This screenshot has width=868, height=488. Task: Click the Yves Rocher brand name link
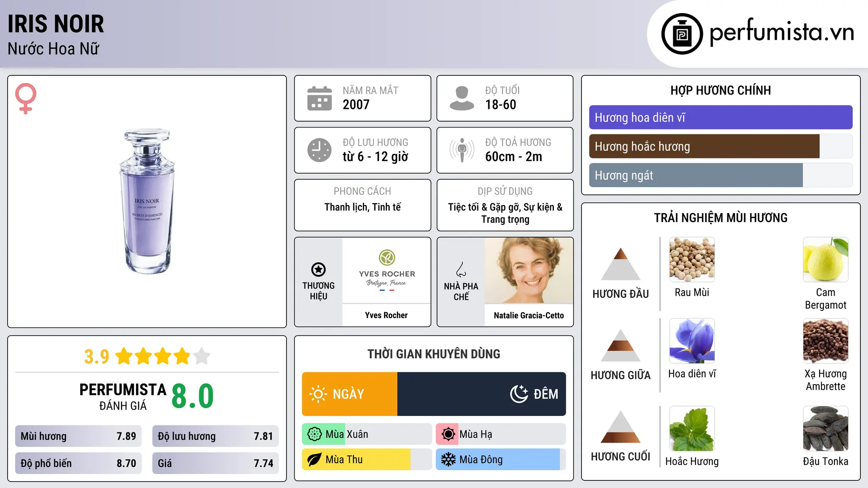(x=386, y=315)
